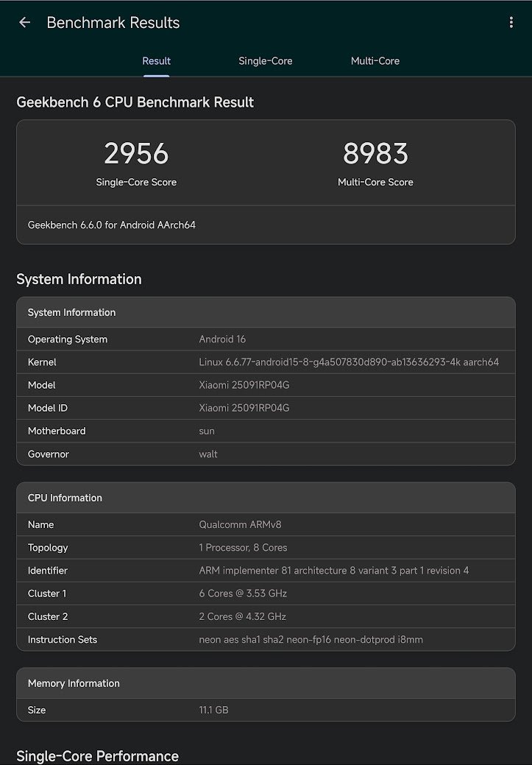This screenshot has height=765, width=532.
Task: Select the 2956 single-core score
Action: point(136,153)
